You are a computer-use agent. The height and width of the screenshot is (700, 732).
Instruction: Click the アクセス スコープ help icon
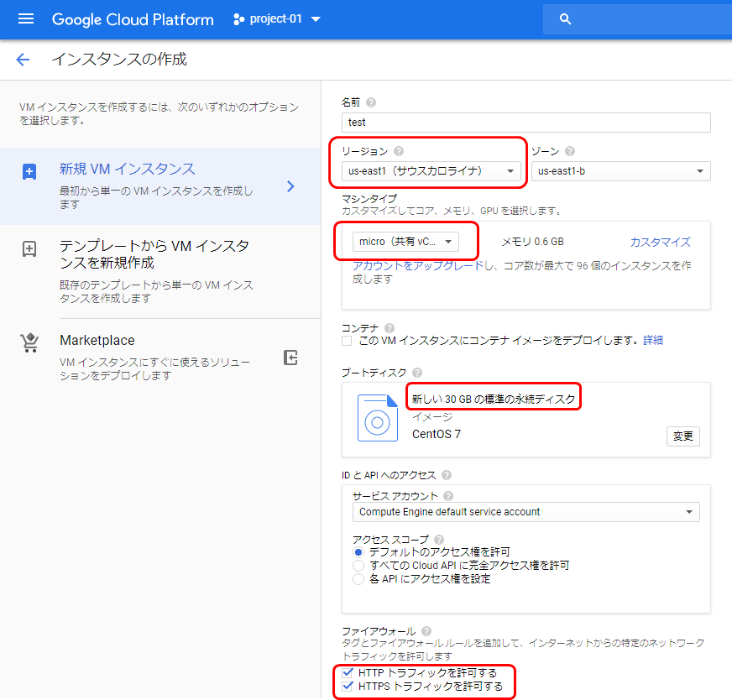coord(439,540)
